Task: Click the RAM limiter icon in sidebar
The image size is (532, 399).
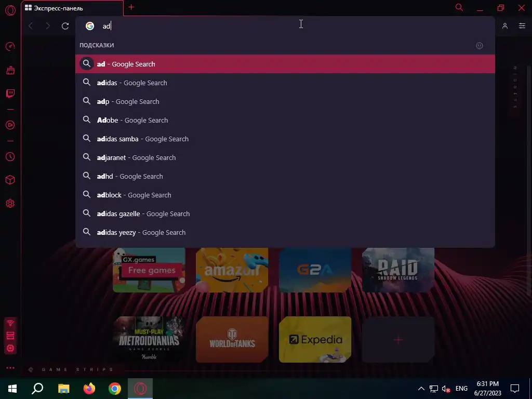Action: (10, 336)
